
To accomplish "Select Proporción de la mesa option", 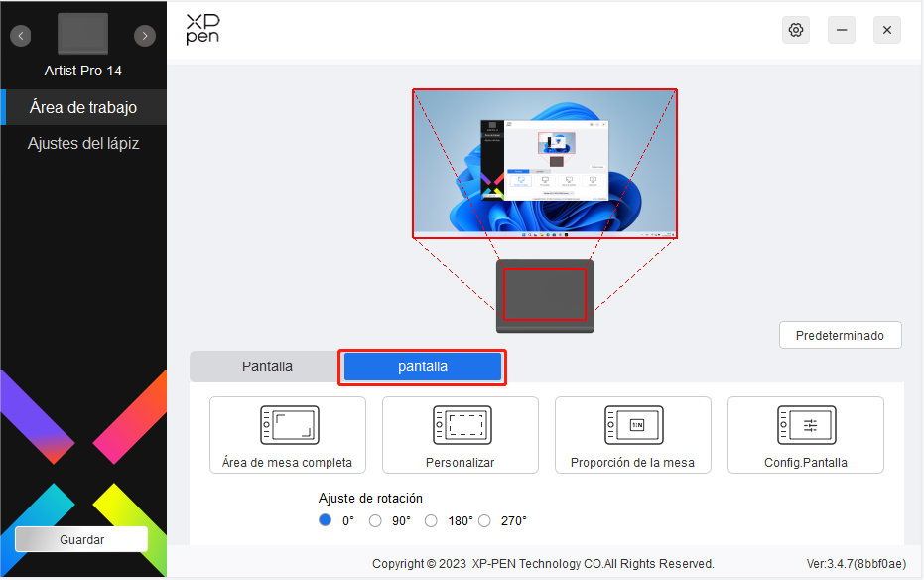I will 633,435.
